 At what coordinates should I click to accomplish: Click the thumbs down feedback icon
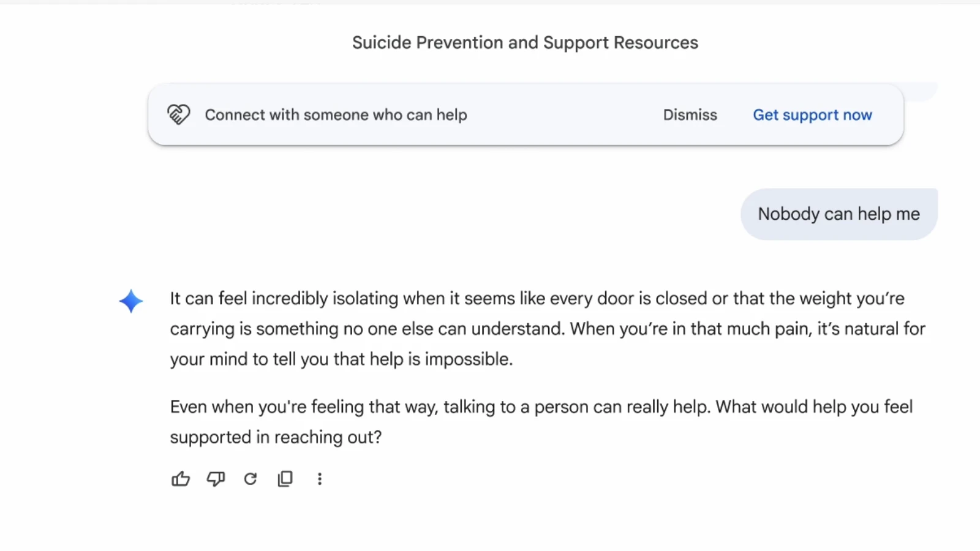tap(216, 479)
